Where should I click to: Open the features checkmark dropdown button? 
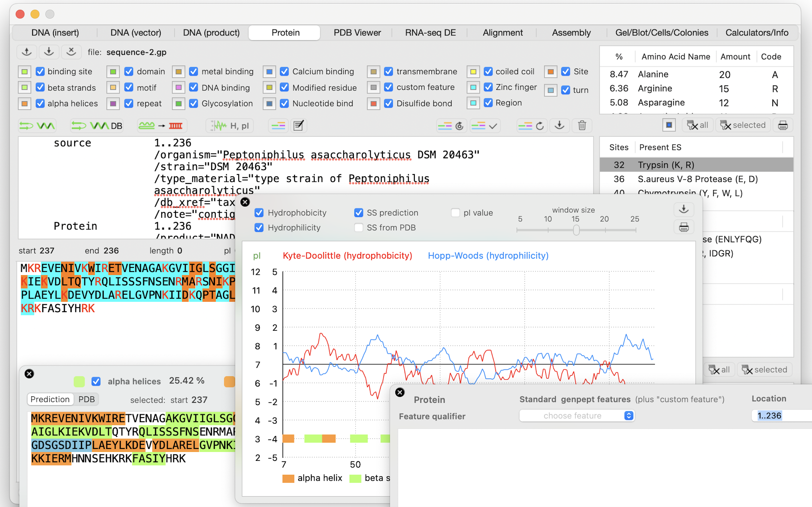tap(485, 126)
